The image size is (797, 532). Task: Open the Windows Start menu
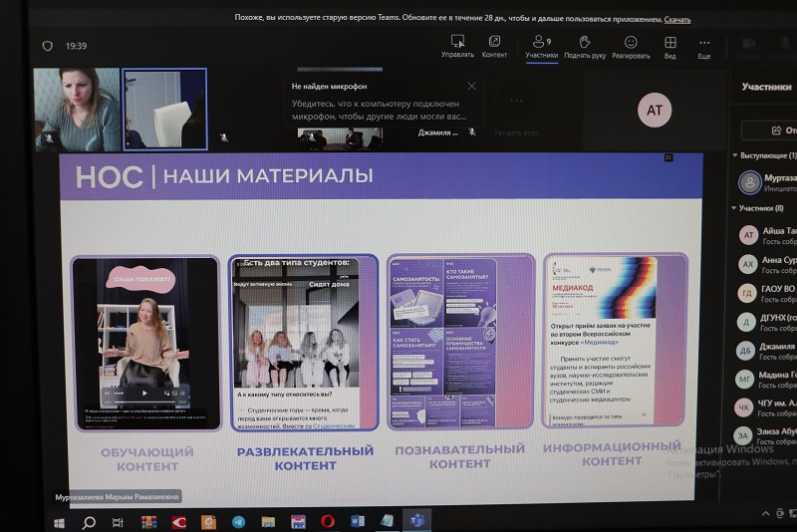[59, 522]
